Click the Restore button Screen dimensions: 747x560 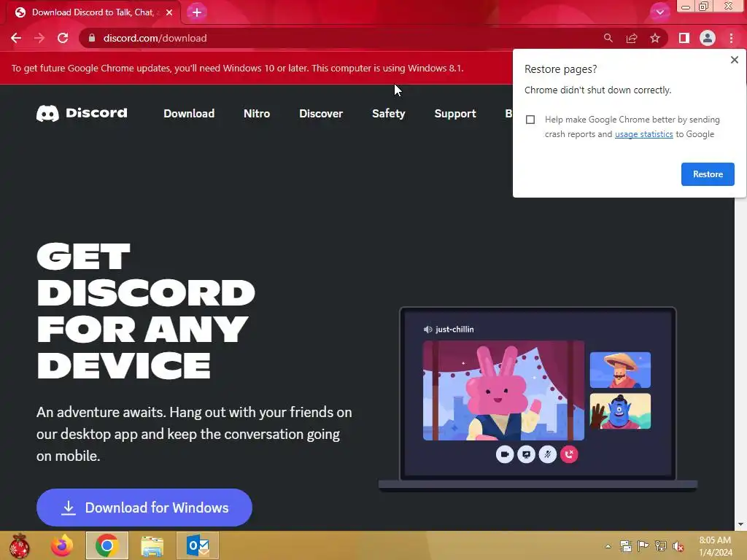tap(708, 174)
